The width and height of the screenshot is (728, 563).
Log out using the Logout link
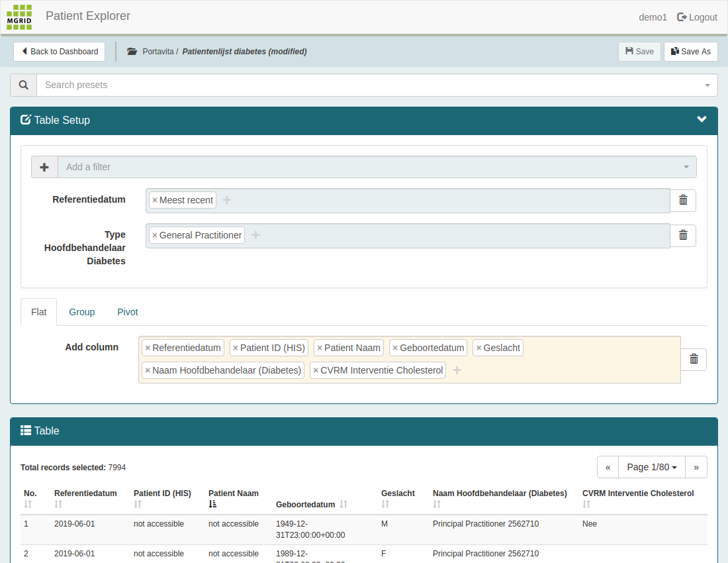coord(697,17)
